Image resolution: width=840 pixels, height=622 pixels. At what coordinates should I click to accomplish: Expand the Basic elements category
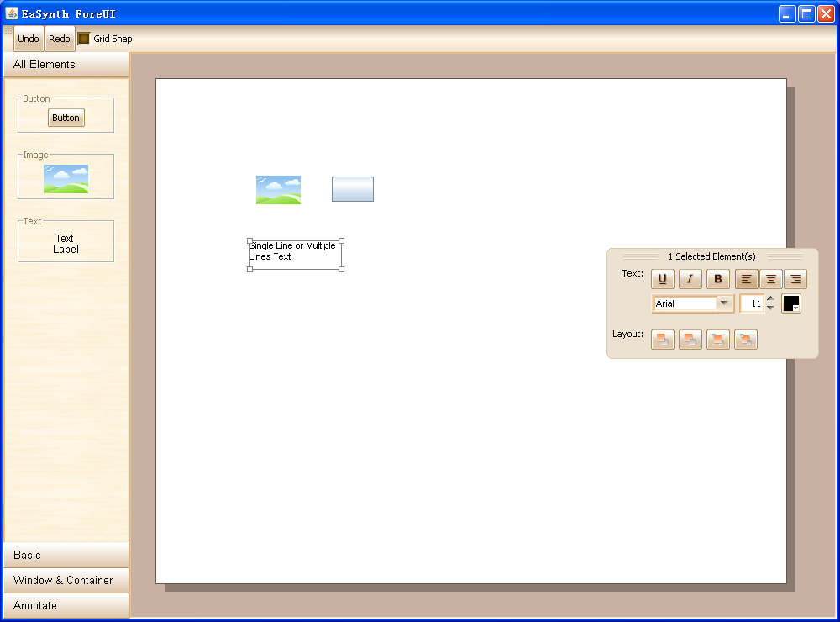66,555
